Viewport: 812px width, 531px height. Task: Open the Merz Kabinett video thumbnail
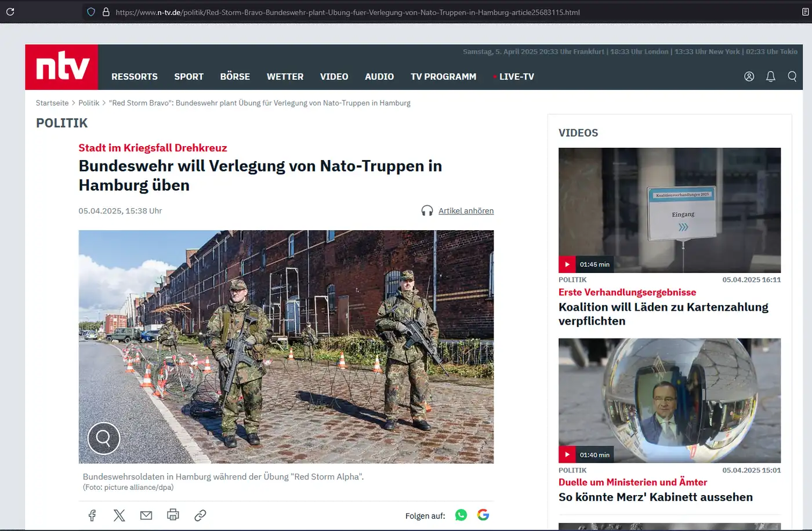(669, 400)
